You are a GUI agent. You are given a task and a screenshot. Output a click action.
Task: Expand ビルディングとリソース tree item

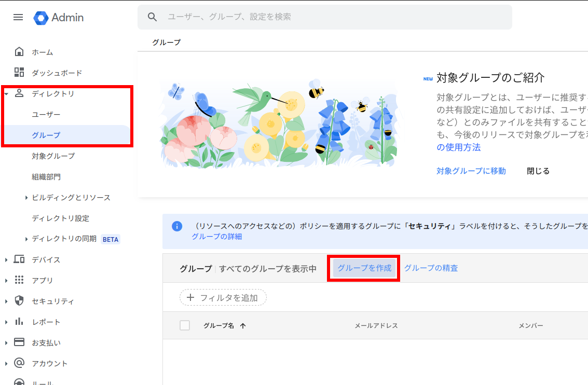pyautogui.click(x=26, y=198)
